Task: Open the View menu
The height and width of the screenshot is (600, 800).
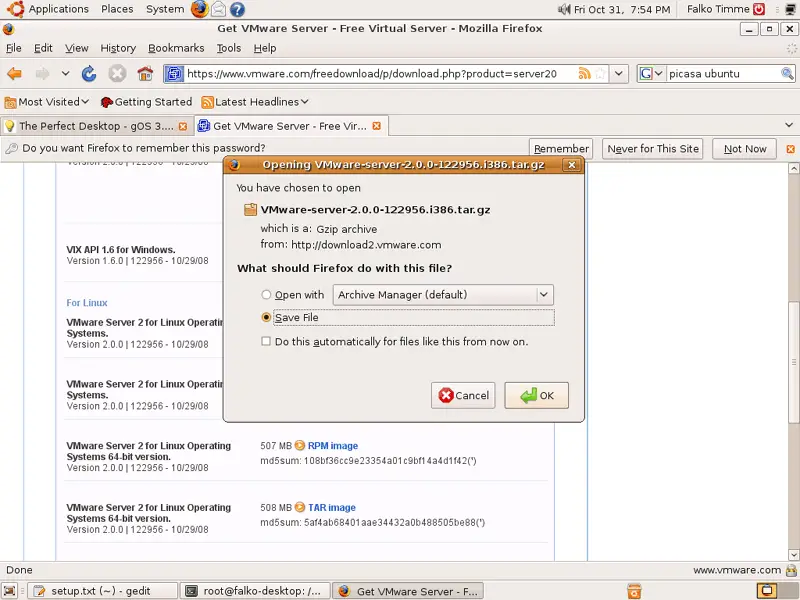Action: (x=77, y=48)
